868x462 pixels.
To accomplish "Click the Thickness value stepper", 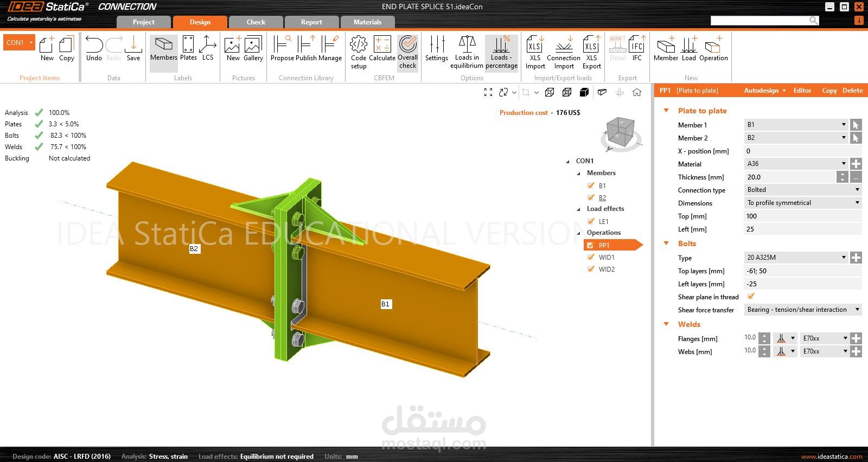I will 842,177.
